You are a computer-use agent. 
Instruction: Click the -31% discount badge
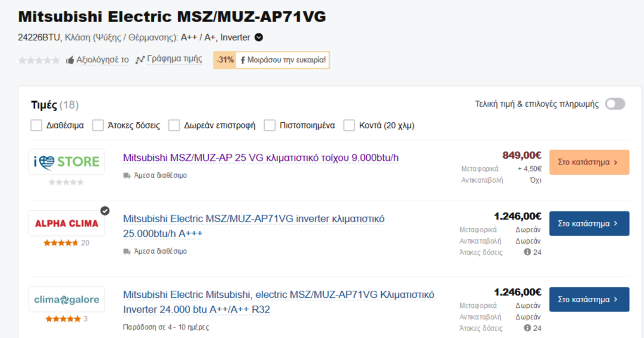point(225,60)
